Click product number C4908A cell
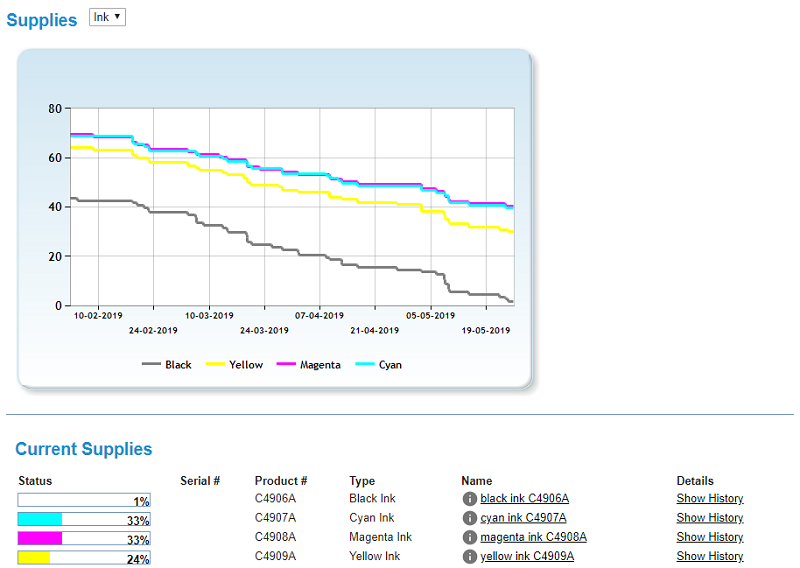800x568 pixels. pyautogui.click(x=276, y=537)
